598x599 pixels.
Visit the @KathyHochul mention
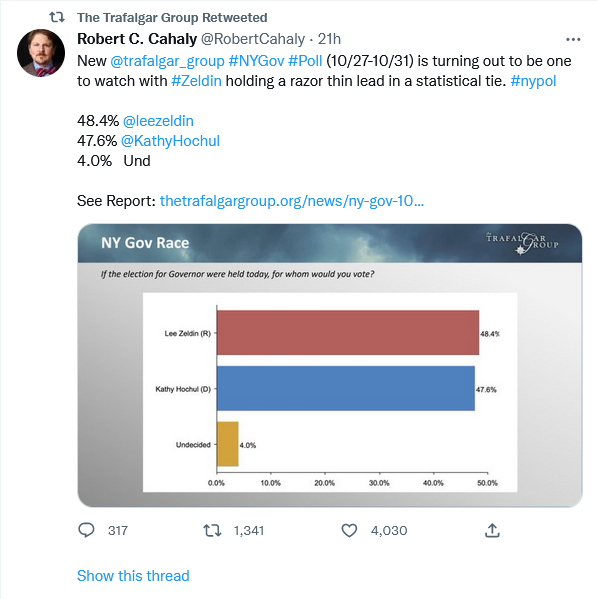(x=170, y=141)
